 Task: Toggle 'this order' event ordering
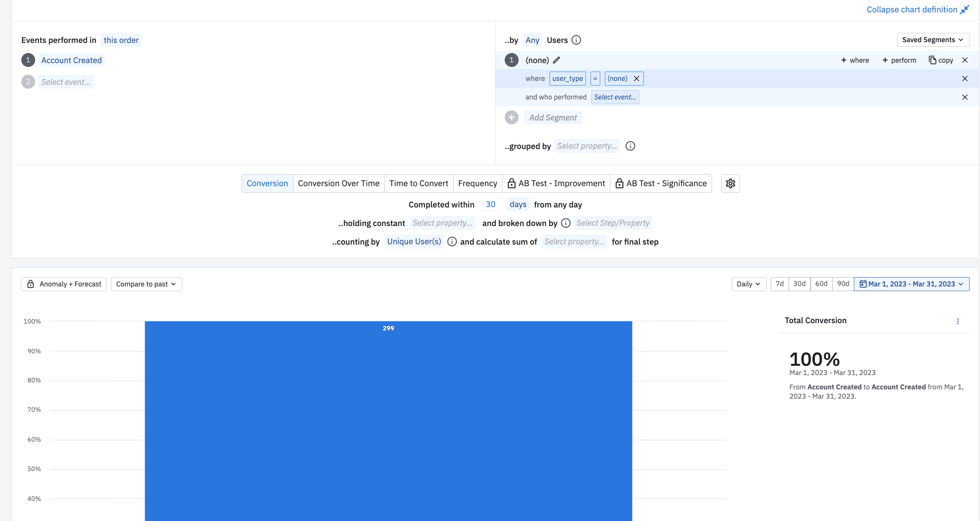point(121,40)
